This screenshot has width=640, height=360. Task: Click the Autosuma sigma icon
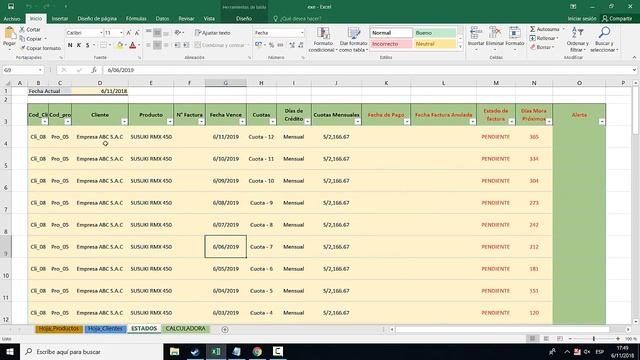pyautogui.click(x=533, y=29)
